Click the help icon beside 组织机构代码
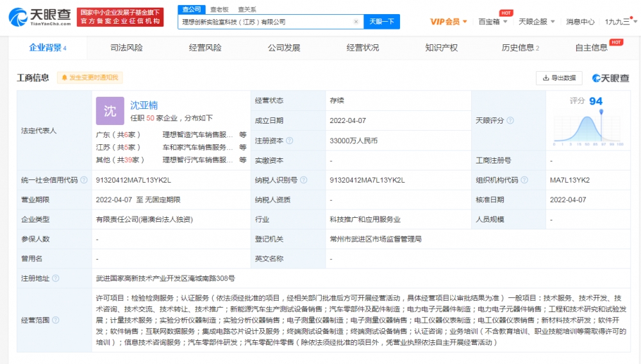 [524, 179]
